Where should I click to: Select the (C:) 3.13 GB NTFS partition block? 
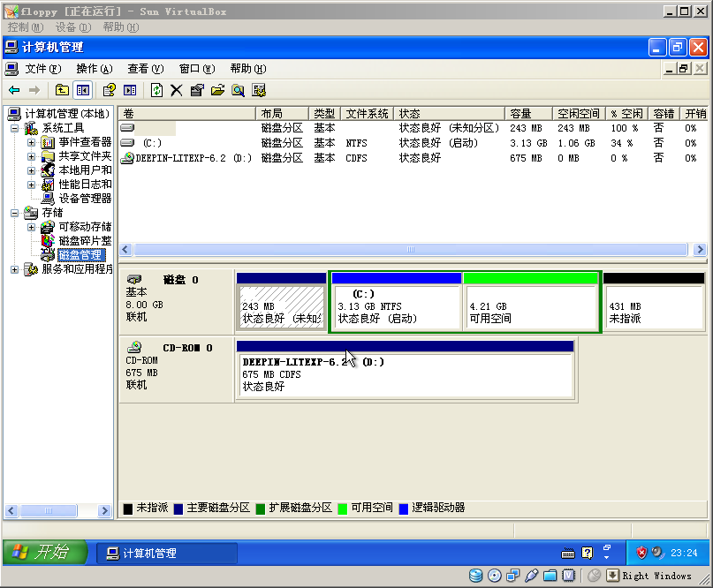click(x=397, y=301)
